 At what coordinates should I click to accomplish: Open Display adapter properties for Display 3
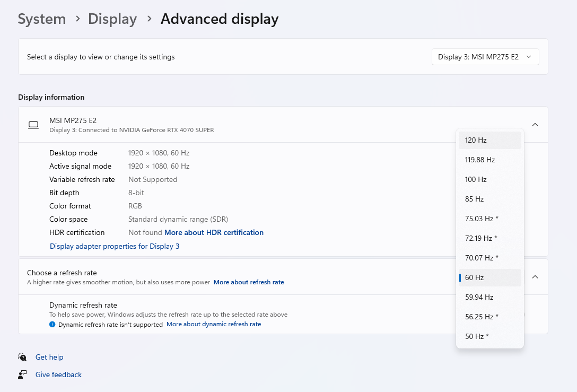coord(115,246)
